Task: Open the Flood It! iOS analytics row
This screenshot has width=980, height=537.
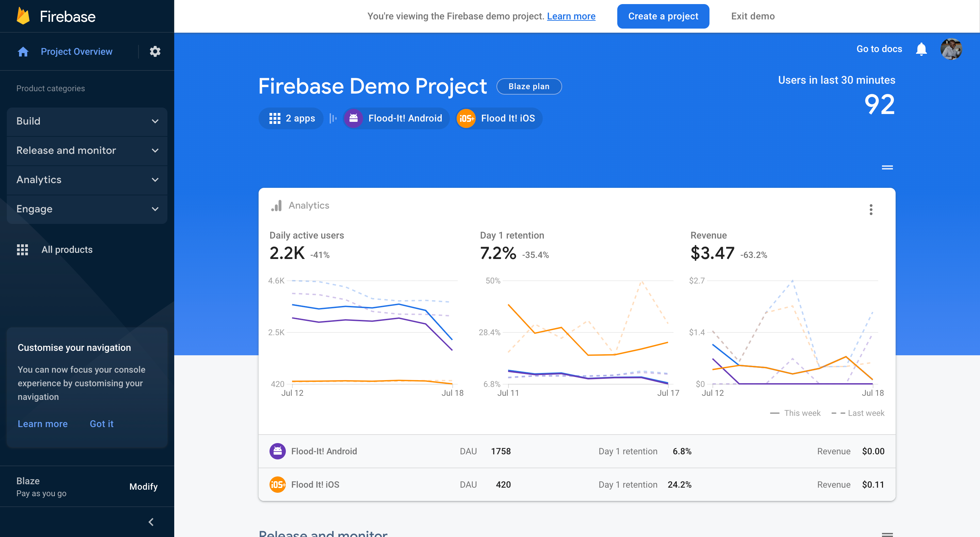Action: tap(577, 485)
